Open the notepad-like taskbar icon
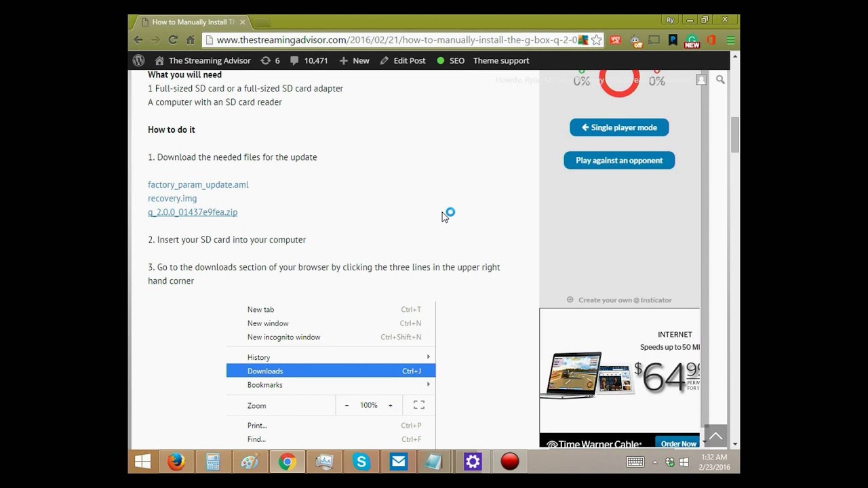The image size is (868, 488). (x=435, y=462)
